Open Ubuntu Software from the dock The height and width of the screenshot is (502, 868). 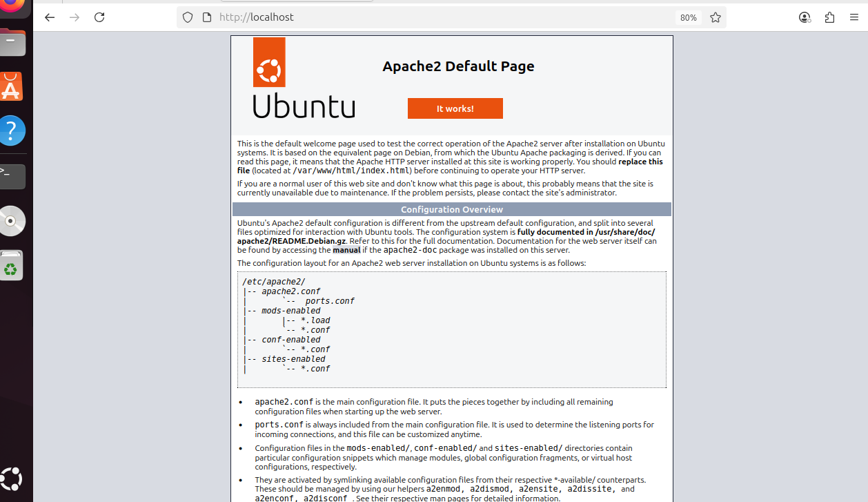click(12, 87)
